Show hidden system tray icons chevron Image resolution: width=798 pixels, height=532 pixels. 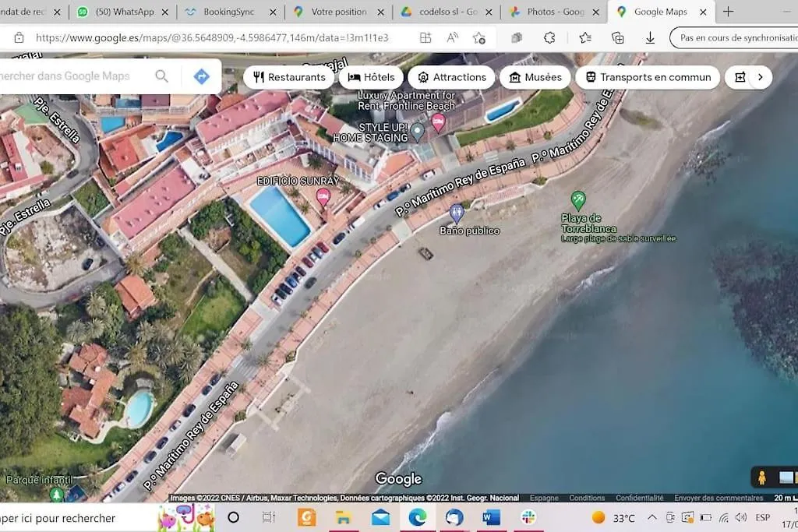point(652,517)
